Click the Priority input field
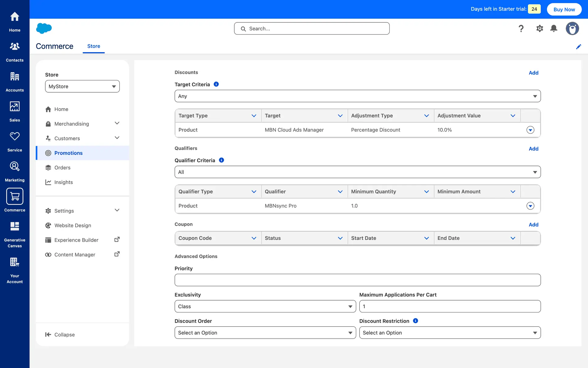The height and width of the screenshot is (368, 588). [357, 280]
